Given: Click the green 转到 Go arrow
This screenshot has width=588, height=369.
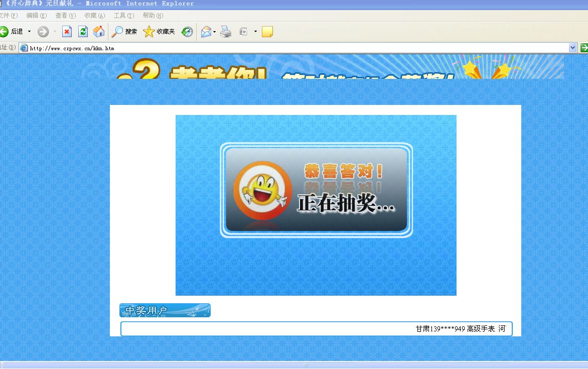Looking at the screenshot, I should click(583, 48).
